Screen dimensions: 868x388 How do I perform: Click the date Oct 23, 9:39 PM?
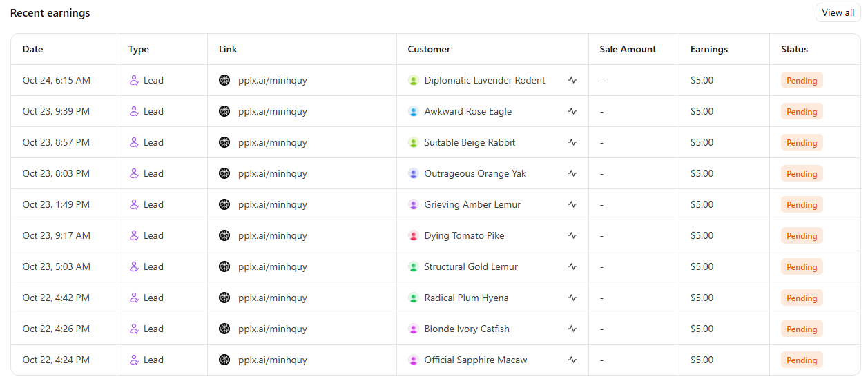[56, 111]
